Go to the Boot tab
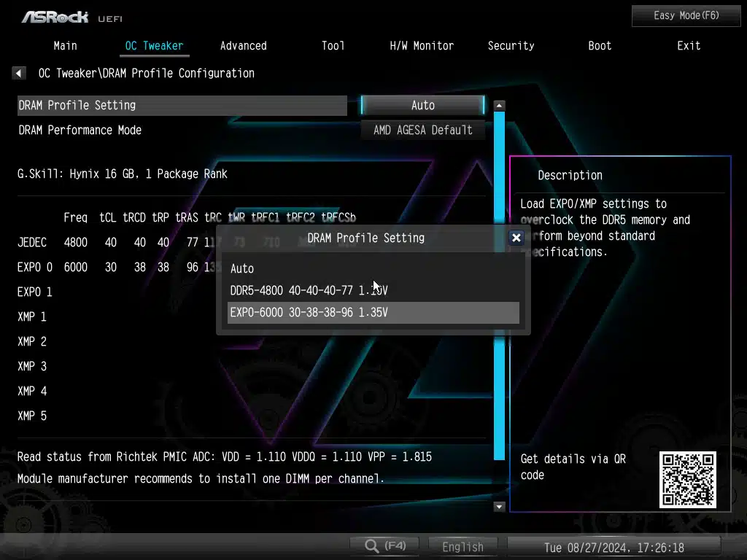The width and height of the screenshot is (747, 560). (600, 45)
